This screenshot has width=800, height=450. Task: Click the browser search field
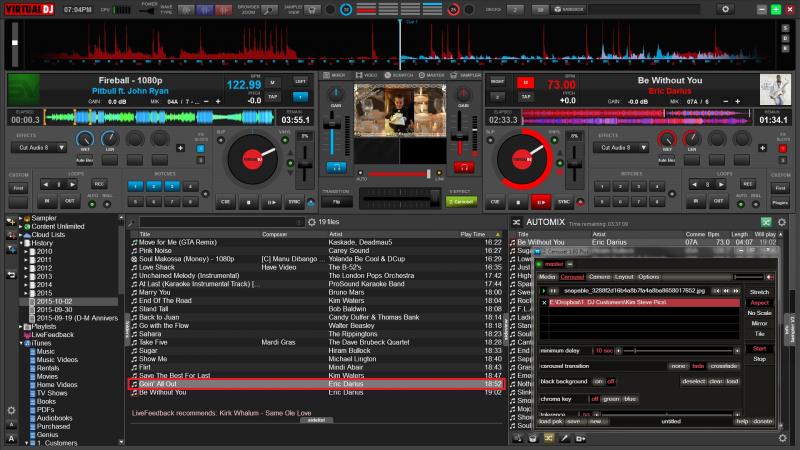pyautogui.click(x=221, y=222)
